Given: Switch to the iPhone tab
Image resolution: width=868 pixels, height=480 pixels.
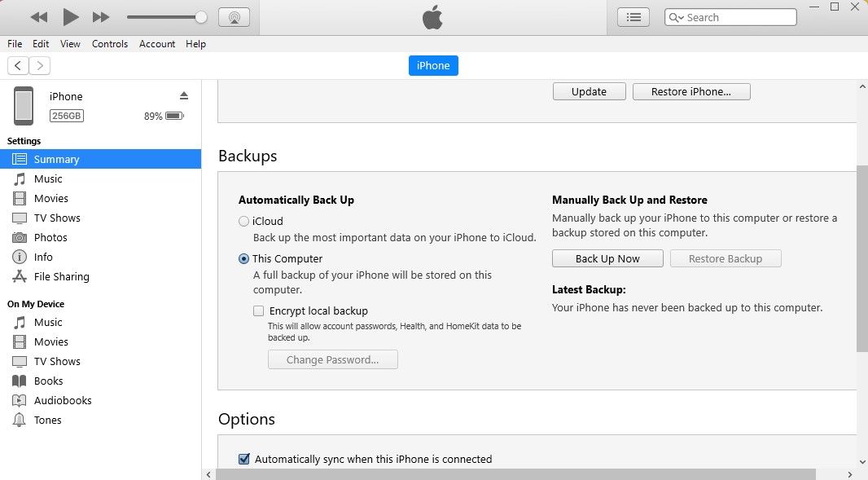Looking at the screenshot, I should click(433, 65).
